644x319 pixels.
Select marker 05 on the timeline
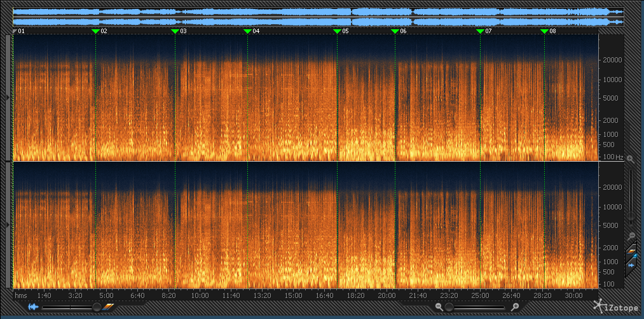point(337,31)
